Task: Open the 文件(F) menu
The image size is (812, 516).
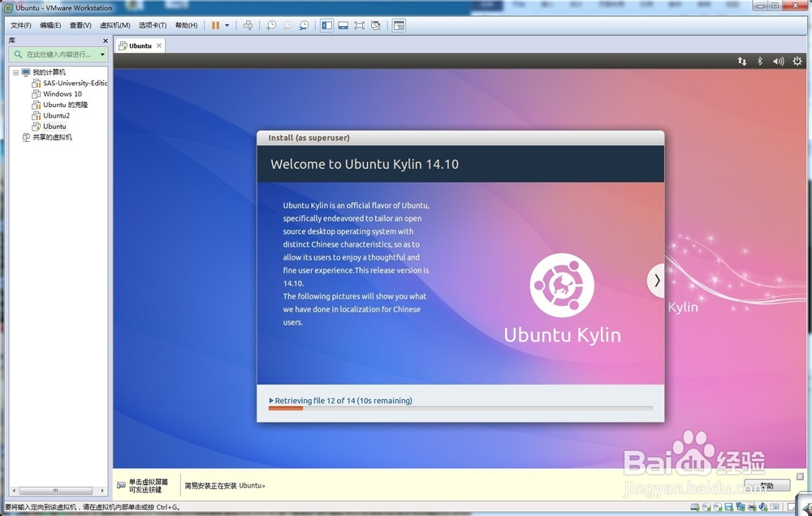Action: [21, 25]
